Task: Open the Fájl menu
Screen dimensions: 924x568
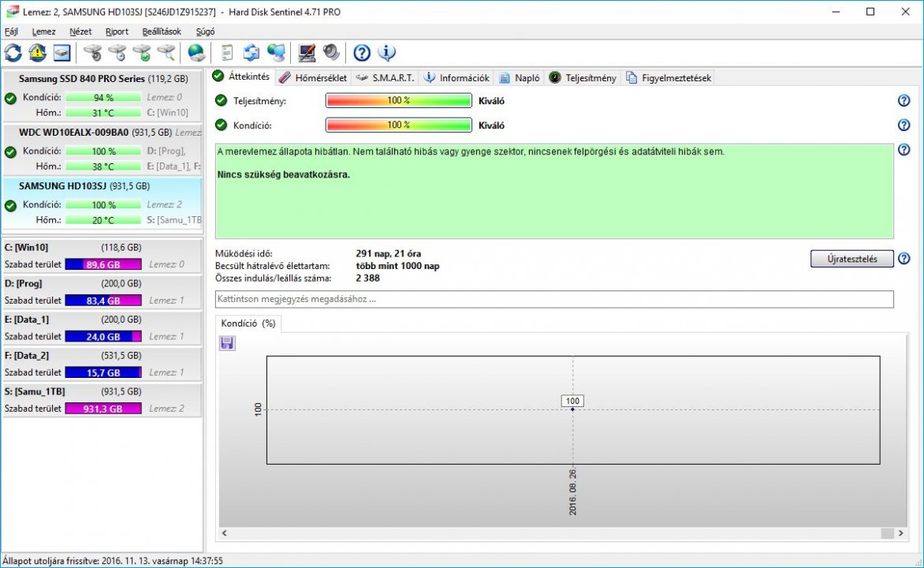Action: coord(11,32)
